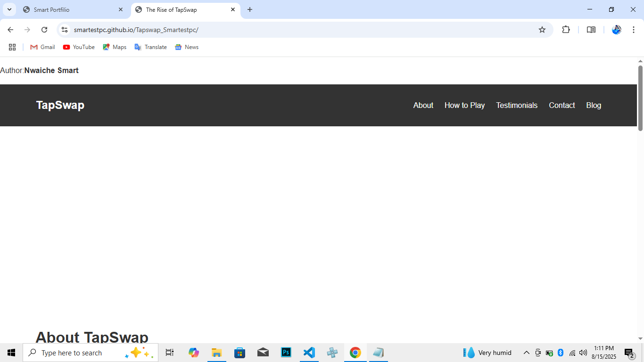This screenshot has height=362, width=644.
Task: Bookmark this page with star icon
Action: pyautogui.click(x=542, y=30)
